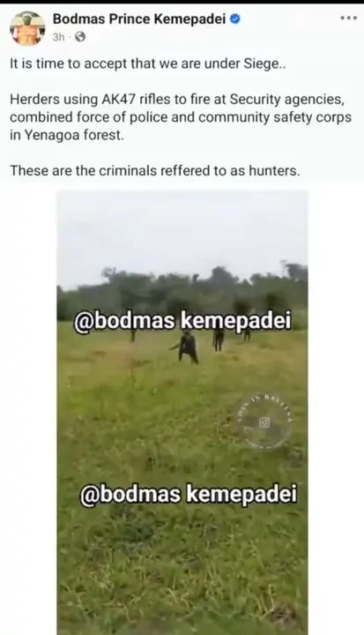This screenshot has height=635, width=364.
Task: Click the "under Siege" opening sentence
Action: [148, 64]
